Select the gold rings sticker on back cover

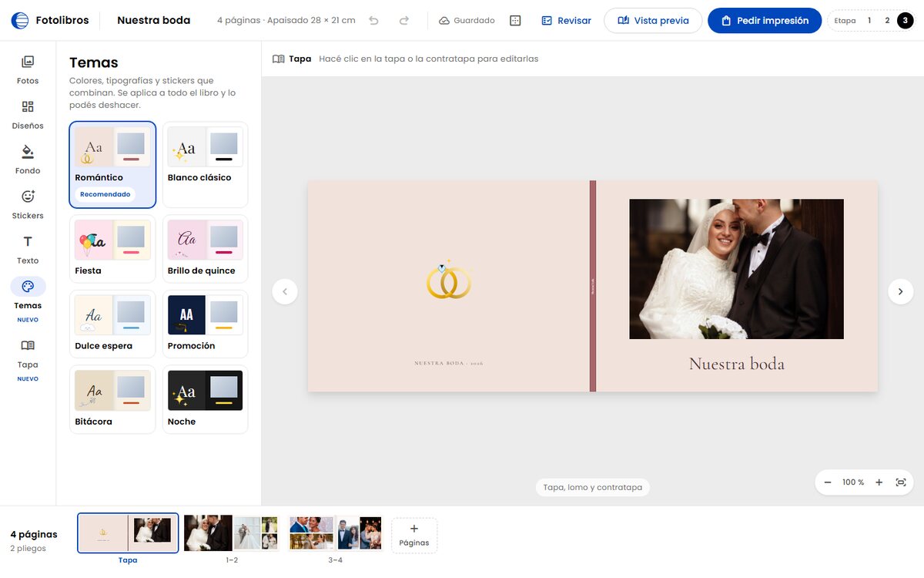pos(449,281)
